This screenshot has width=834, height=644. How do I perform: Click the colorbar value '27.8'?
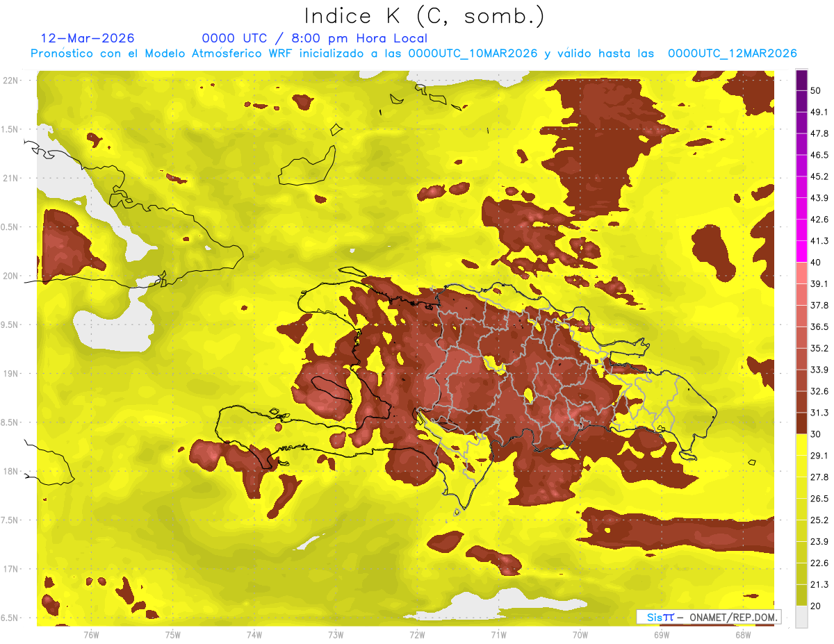pos(819,477)
